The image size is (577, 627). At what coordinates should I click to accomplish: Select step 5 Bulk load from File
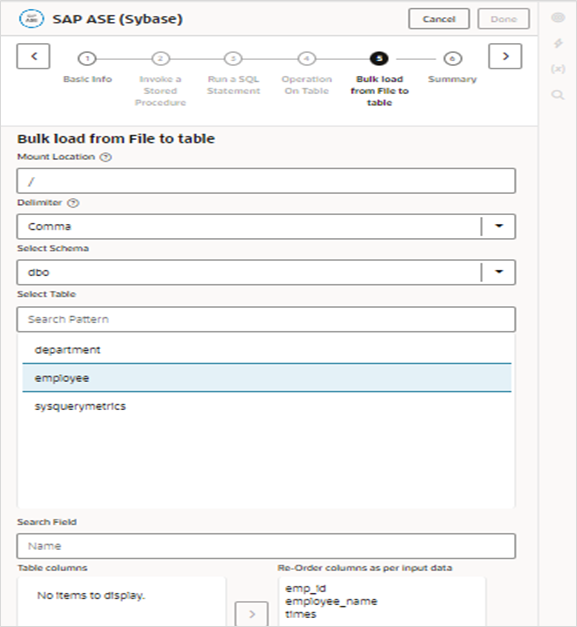tap(379, 59)
